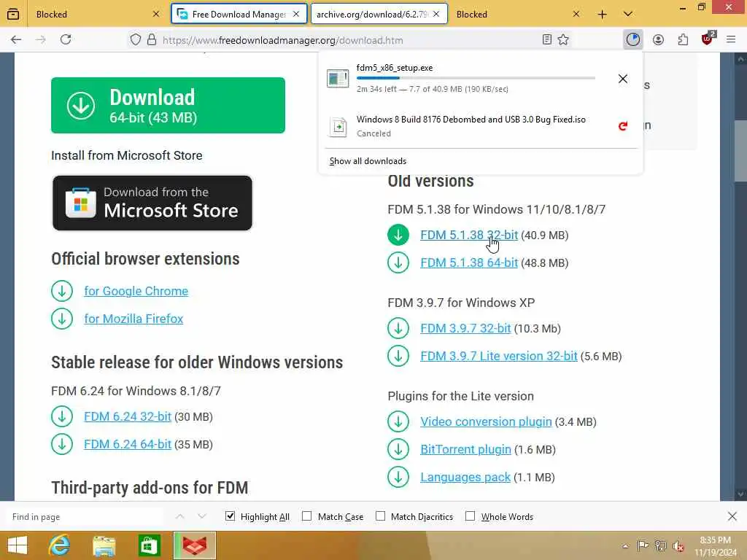Open the list all tabs dropdown
Screen dimensions: 747x560
pyautogui.click(x=628, y=15)
